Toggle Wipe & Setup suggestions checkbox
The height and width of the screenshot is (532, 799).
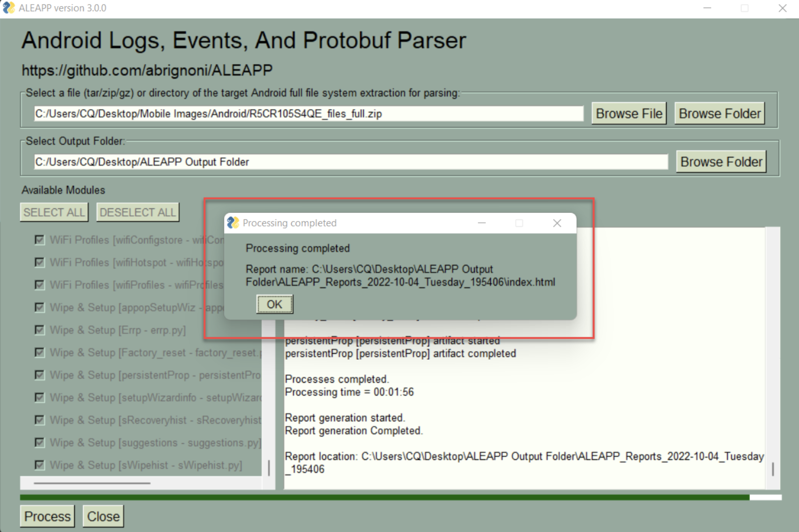click(40, 443)
